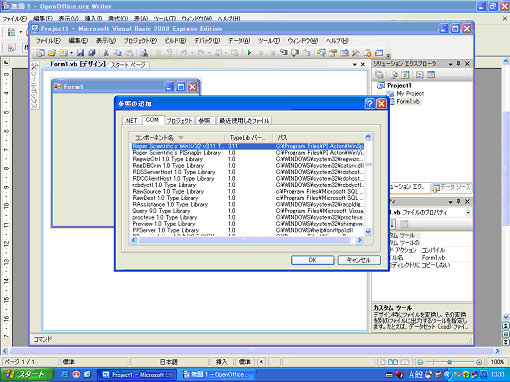The width and height of the screenshot is (510, 382).
Task: Sort by コンポーネント名 column header
Action: 177,137
